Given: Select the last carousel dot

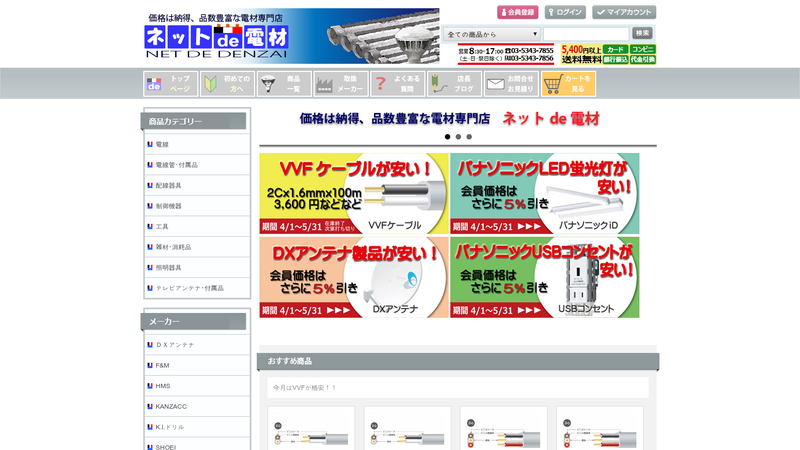Looking at the screenshot, I should [469, 137].
